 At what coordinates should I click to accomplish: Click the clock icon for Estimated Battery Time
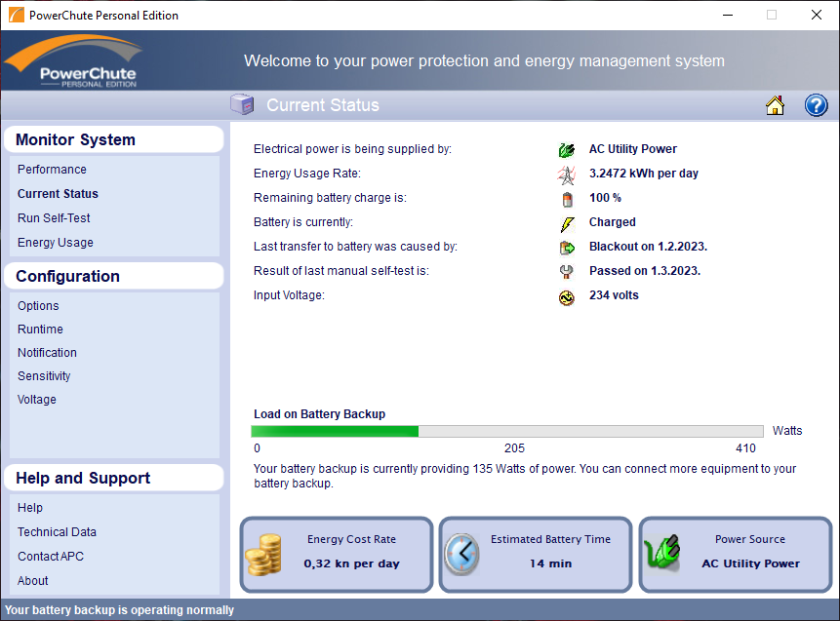coord(461,555)
